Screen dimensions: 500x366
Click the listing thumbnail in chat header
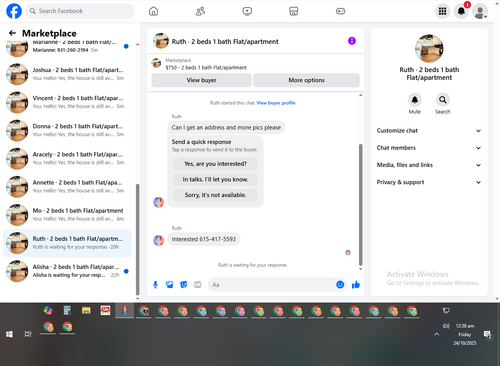(x=161, y=41)
